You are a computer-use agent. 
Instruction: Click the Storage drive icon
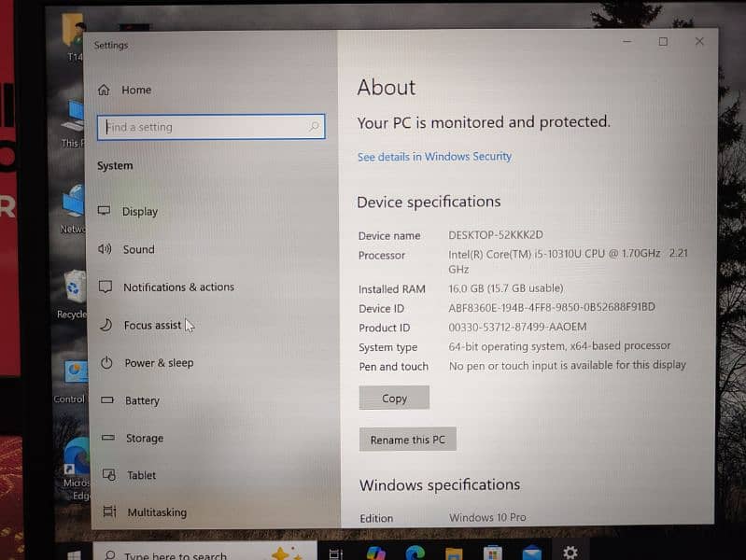pyautogui.click(x=108, y=437)
